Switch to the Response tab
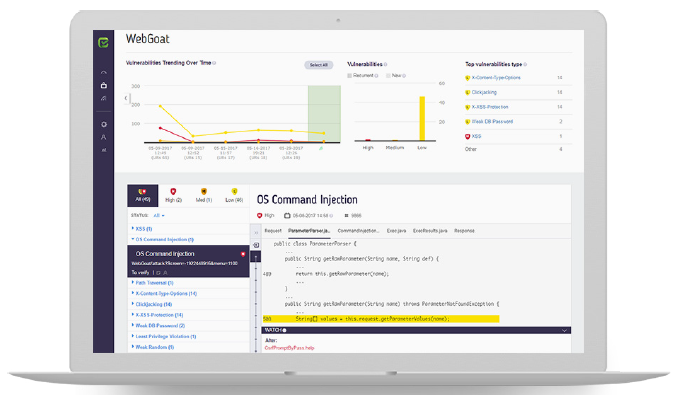Viewport: 677px width, 395px height. [x=464, y=231]
